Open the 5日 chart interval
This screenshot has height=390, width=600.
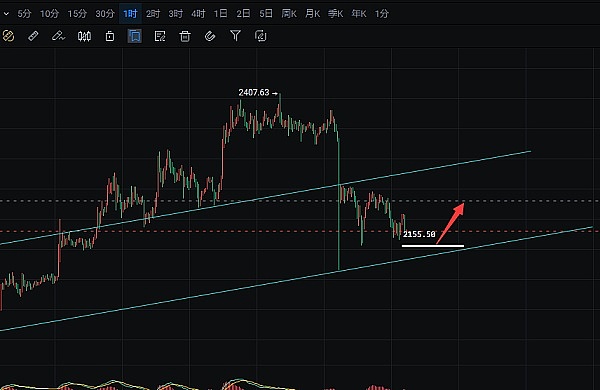pyautogui.click(x=266, y=14)
